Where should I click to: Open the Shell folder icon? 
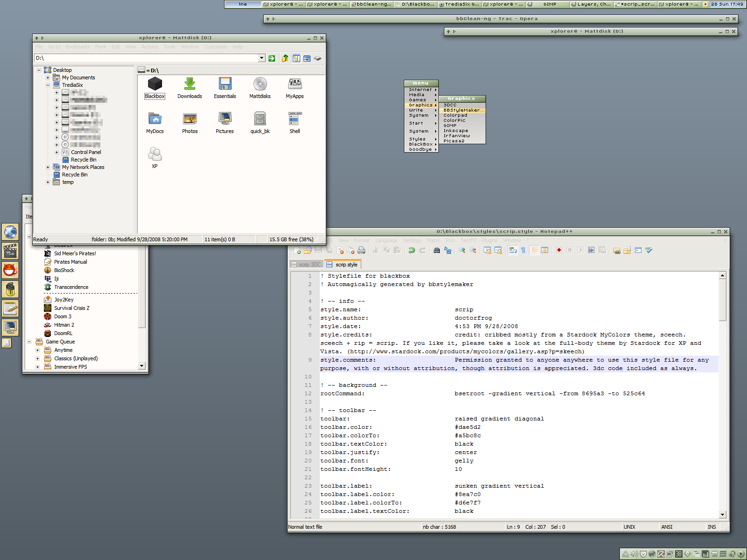[x=295, y=123]
